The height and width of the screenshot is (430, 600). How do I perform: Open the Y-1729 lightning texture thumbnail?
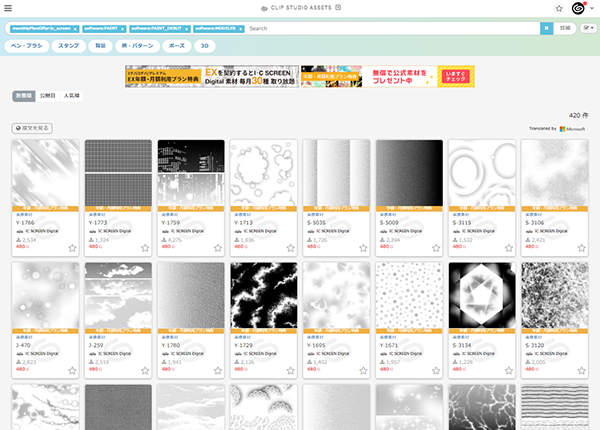(264, 295)
